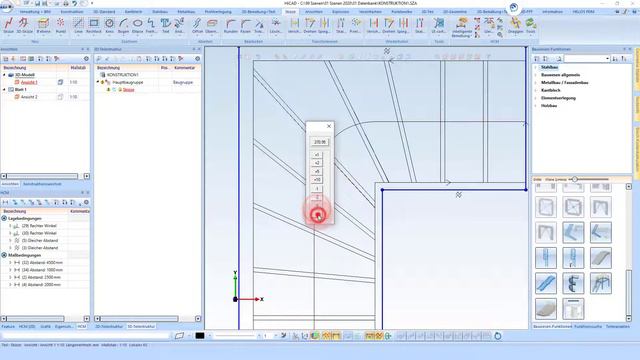Image resolution: width=640 pixels, height=360 pixels.
Task: Switch to the Feature bottom tab
Action: 8,327
